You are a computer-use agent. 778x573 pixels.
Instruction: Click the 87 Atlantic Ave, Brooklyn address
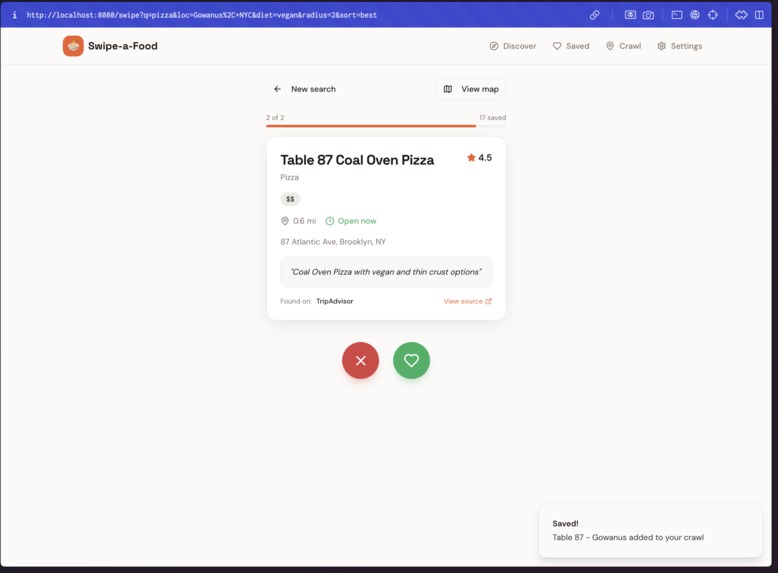click(x=333, y=242)
